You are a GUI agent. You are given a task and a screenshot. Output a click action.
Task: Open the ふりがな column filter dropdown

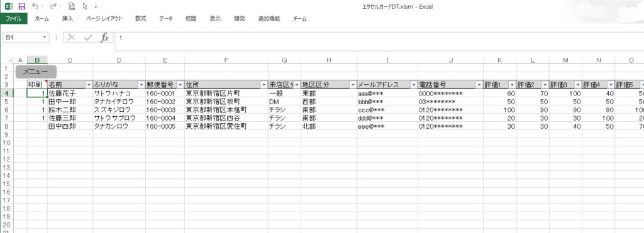coord(142,85)
